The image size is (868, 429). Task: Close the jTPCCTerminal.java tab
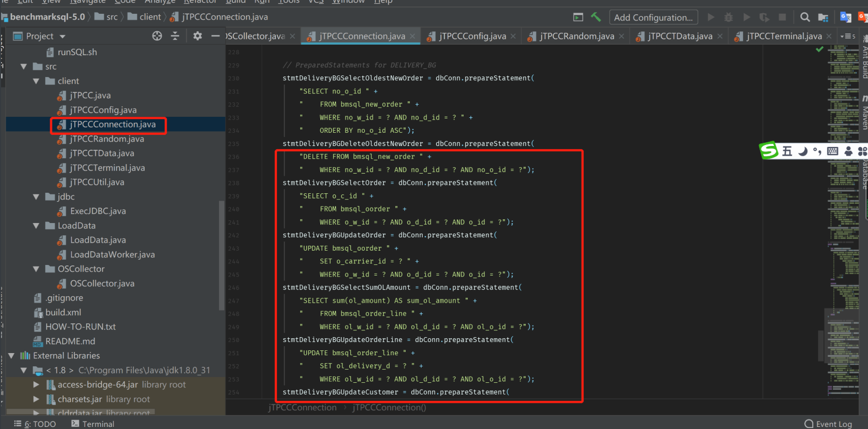[829, 36]
